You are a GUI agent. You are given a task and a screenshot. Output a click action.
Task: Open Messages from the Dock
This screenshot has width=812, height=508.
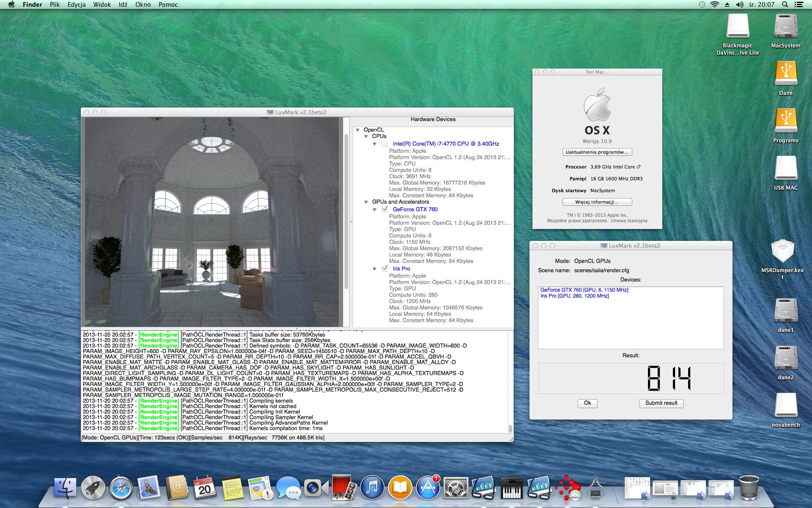[288, 488]
